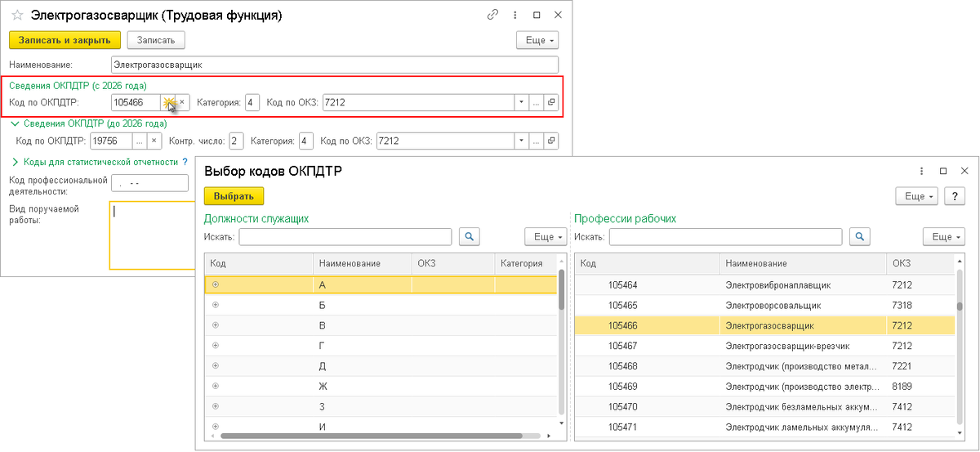Select the row 105465 Электроворсовальщик
Screen dimensions: 980x452
point(764,304)
